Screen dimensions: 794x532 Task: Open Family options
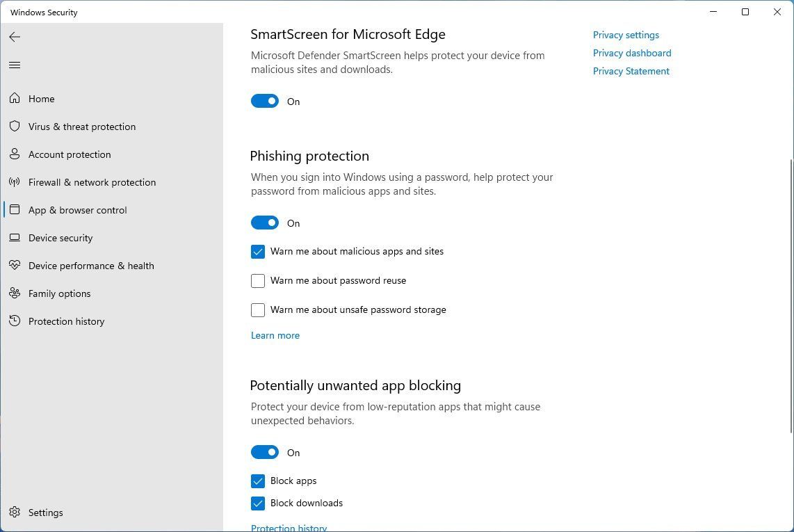point(59,293)
